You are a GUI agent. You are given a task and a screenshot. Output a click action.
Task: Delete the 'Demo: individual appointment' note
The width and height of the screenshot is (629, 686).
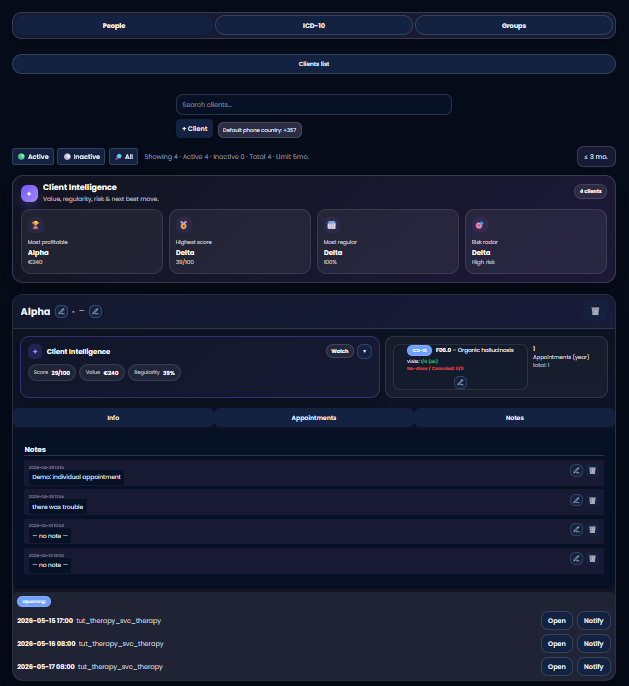(x=592, y=471)
